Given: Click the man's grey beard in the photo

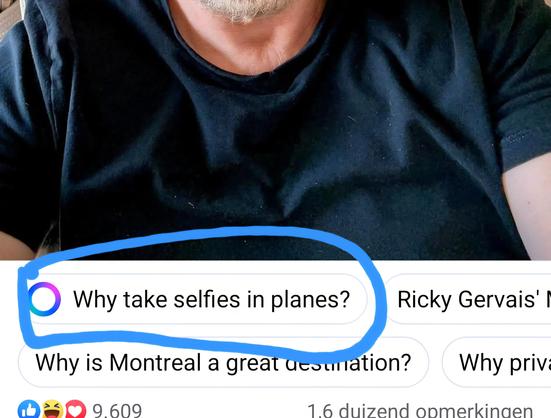Looking at the screenshot, I should [x=246, y=9].
